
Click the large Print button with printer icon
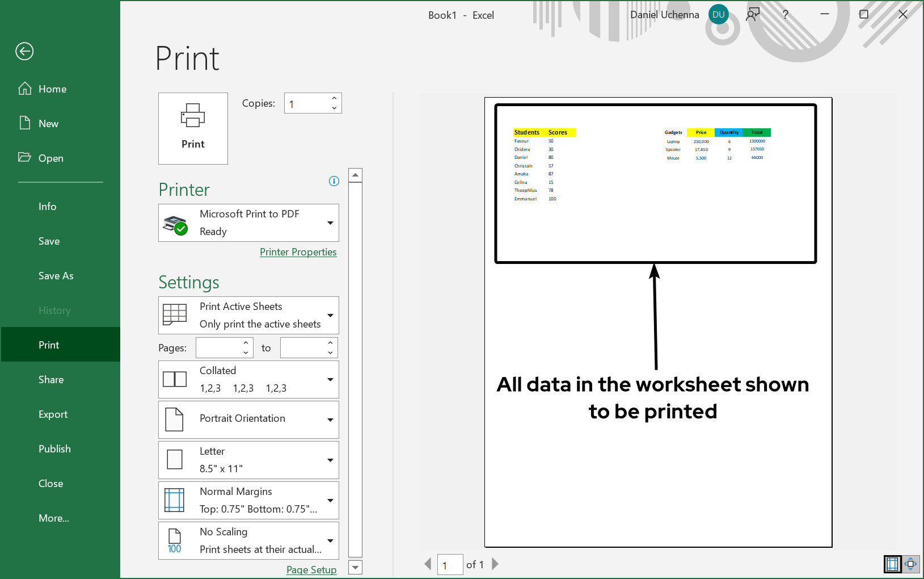(x=193, y=128)
